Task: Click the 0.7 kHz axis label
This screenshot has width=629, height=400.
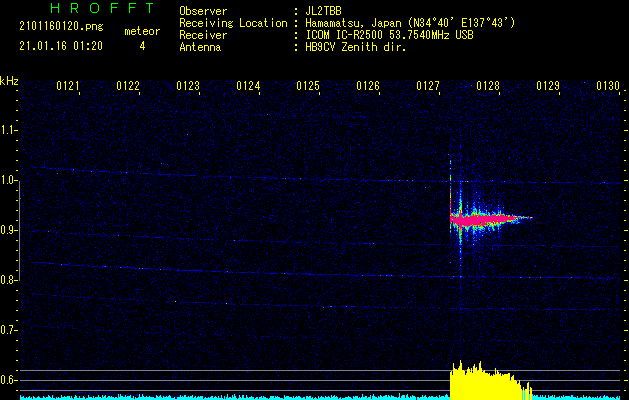Action: coord(8,331)
